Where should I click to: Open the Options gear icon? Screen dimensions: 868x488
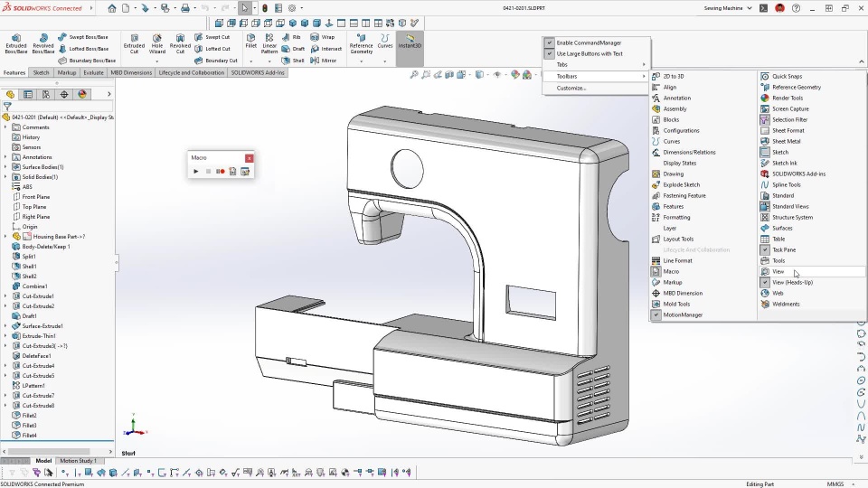(292, 8)
